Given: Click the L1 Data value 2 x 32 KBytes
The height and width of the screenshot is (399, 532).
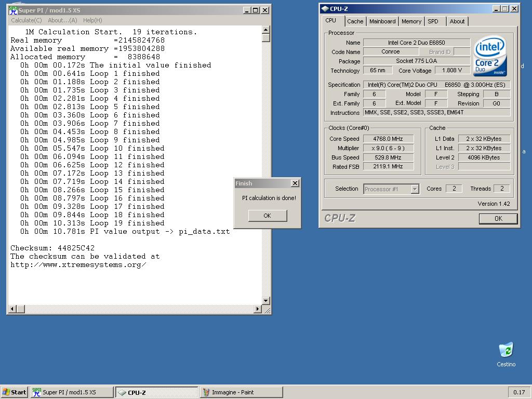Looking at the screenshot, I should tap(484, 138).
